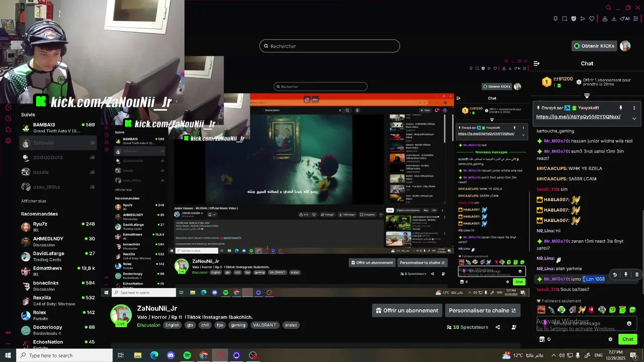The image size is (644, 362).
Task: Click the Chat send button
Action: coord(627,339)
